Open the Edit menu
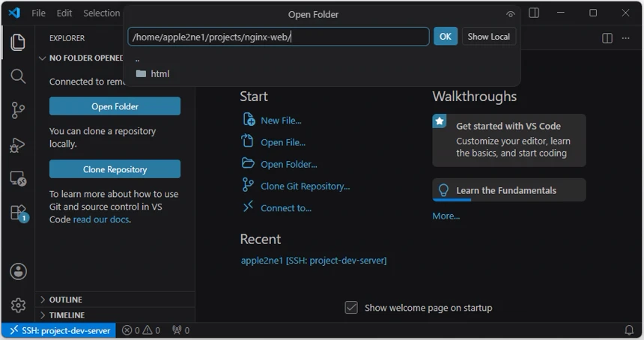644x340 pixels. [64, 13]
